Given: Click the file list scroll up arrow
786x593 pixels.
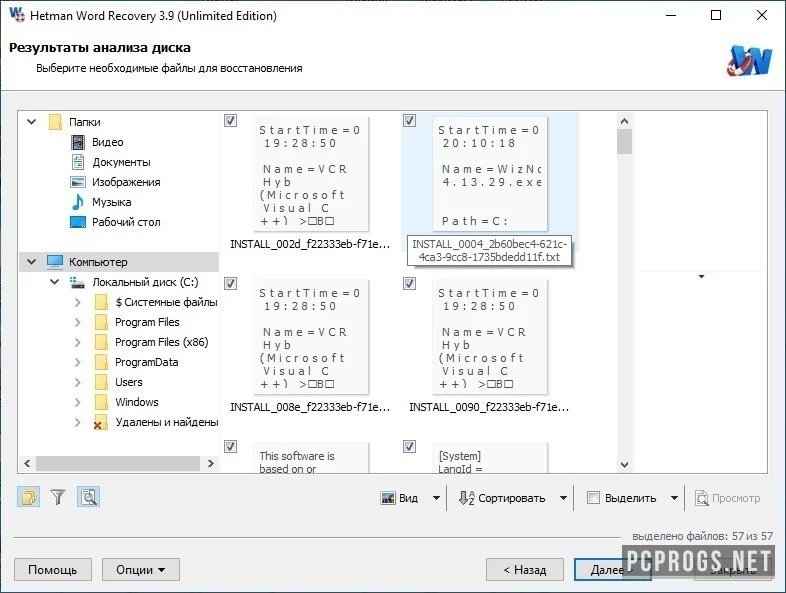Looking at the screenshot, I should tap(625, 121).
